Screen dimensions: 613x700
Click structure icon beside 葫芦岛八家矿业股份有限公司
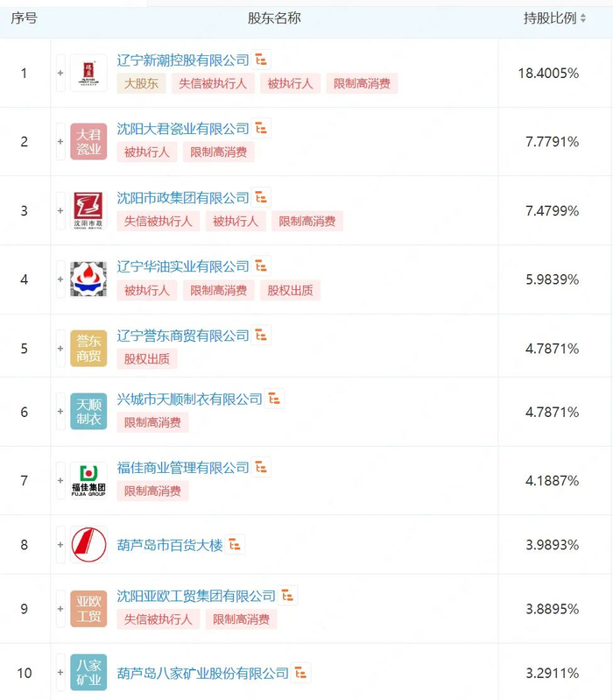301,674
